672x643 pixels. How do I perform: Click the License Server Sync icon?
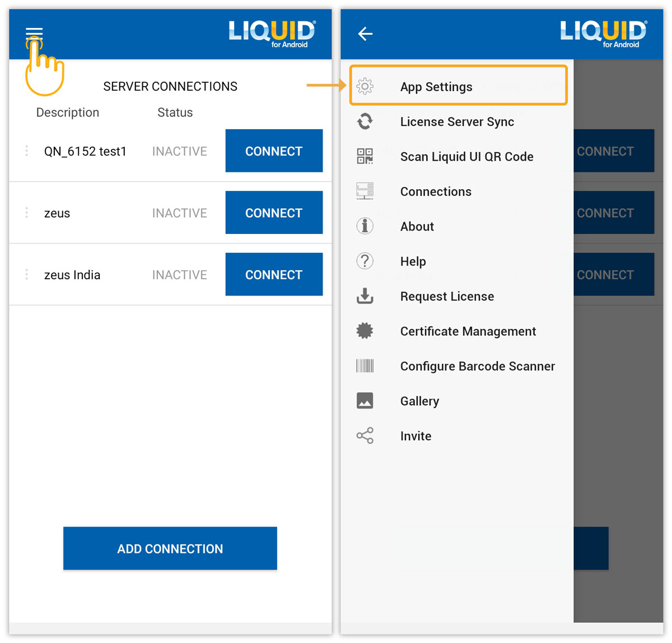(x=365, y=121)
